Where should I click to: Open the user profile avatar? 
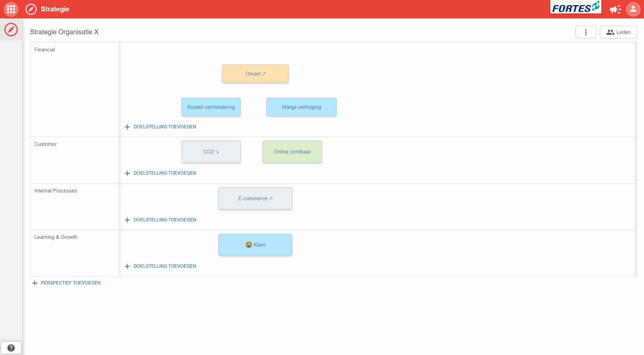(x=633, y=9)
